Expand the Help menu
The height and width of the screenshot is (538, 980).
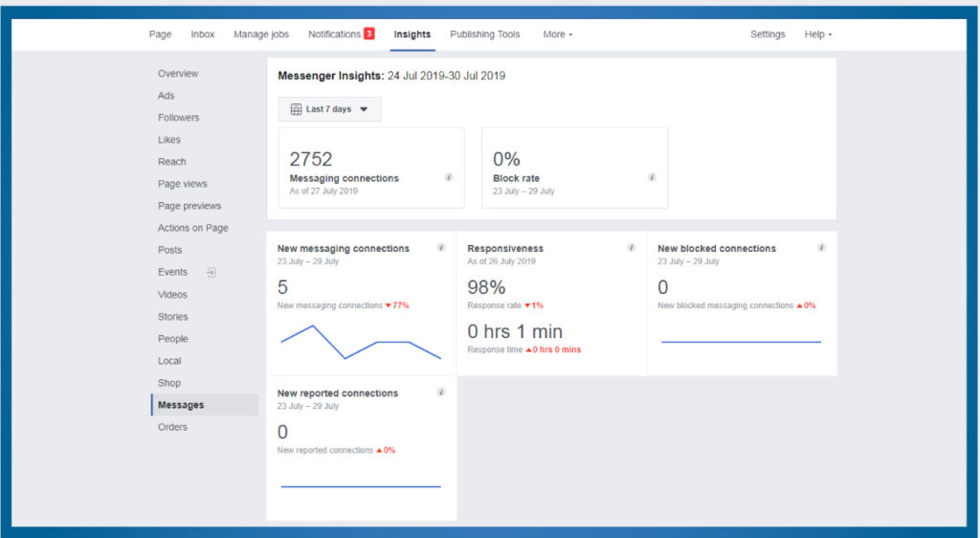tap(817, 34)
